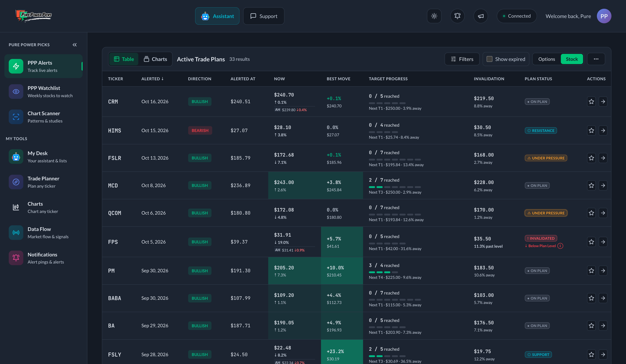Open the FSLY plan arrow
Screen dimensions: 626x364
(x=603, y=354)
